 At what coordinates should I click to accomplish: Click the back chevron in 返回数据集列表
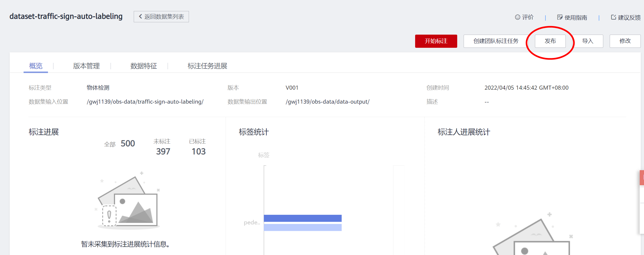[x=140, y=17]
